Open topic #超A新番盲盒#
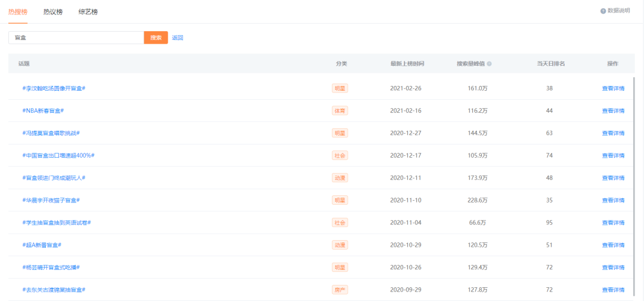 (x=42, y=245)
